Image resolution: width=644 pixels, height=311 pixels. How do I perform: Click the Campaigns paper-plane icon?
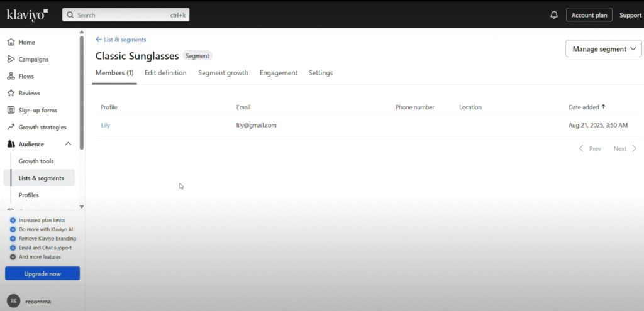point(11,60)
